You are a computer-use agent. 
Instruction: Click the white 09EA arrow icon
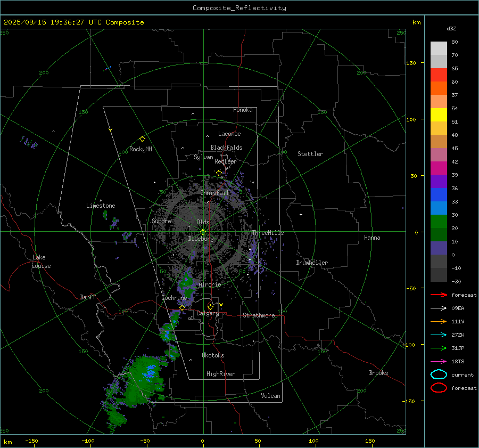coord(439,308)
